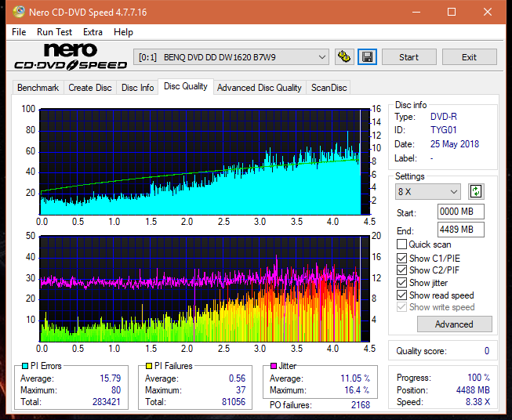Click the Jitter maximum 16.4 %
This screenshot has height=420, width=512.
pos(358,390)
